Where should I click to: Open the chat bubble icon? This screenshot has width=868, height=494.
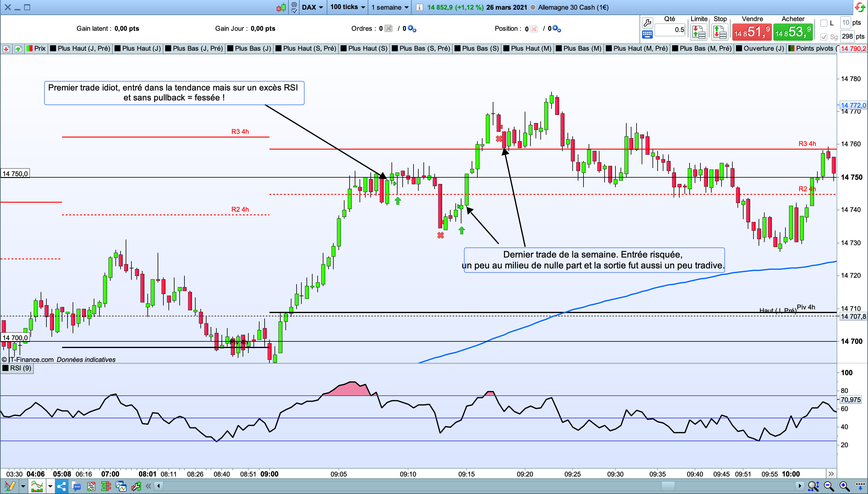click(x=77, y=486)
